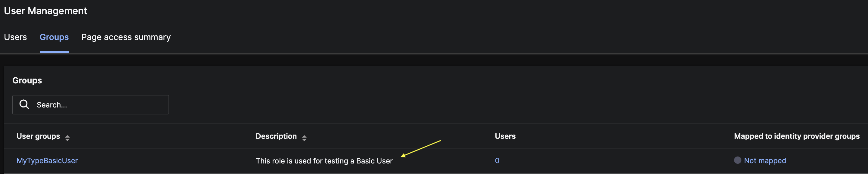Viewport: 868px width, 174px height.
Task: Click the gray status dot beside Not mapped
Action: click(x=738, y=160)
